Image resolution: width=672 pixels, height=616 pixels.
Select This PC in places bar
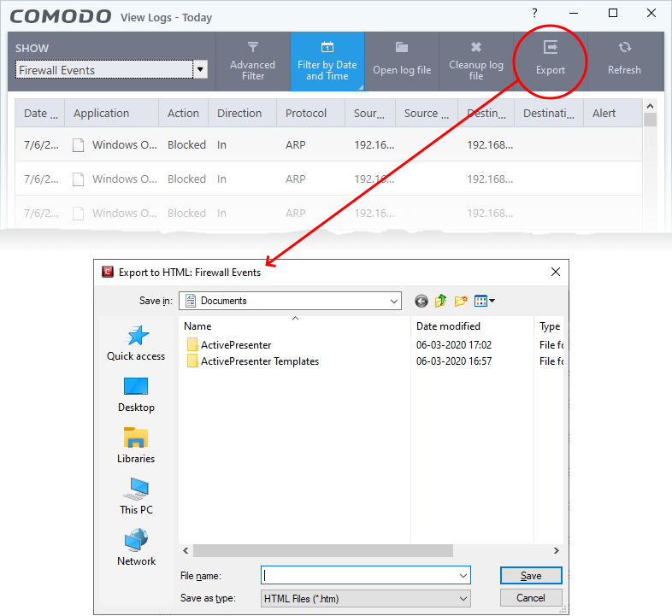[136, 496]
